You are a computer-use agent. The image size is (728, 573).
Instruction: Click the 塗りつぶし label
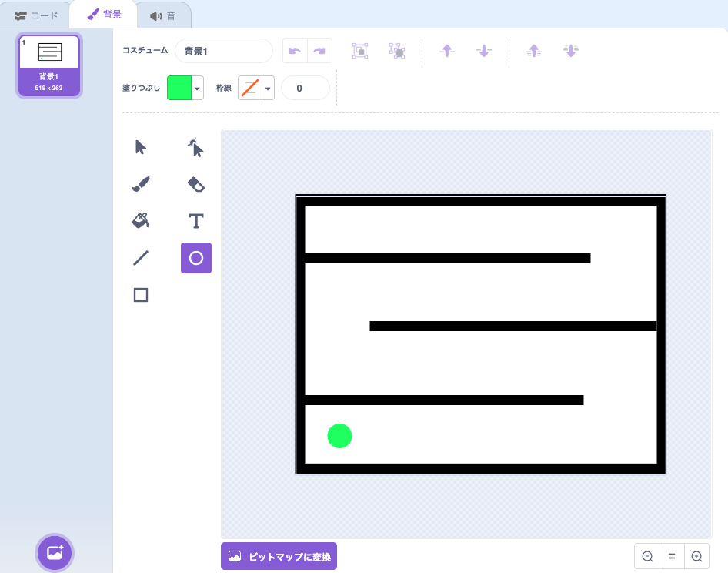[141, 88]
